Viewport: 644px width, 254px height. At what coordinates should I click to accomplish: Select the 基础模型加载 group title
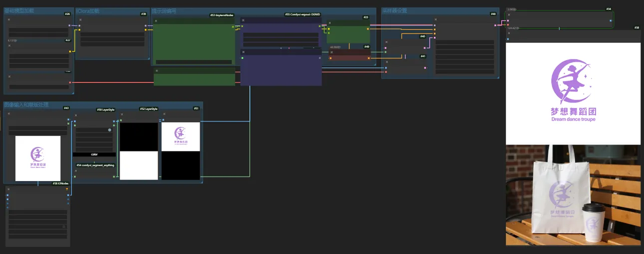point(19,10)
